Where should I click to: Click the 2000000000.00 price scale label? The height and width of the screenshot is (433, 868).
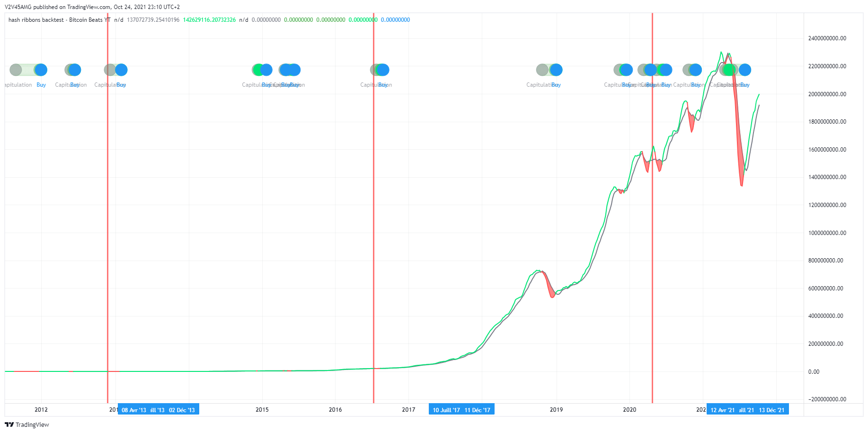click(827, 94)
